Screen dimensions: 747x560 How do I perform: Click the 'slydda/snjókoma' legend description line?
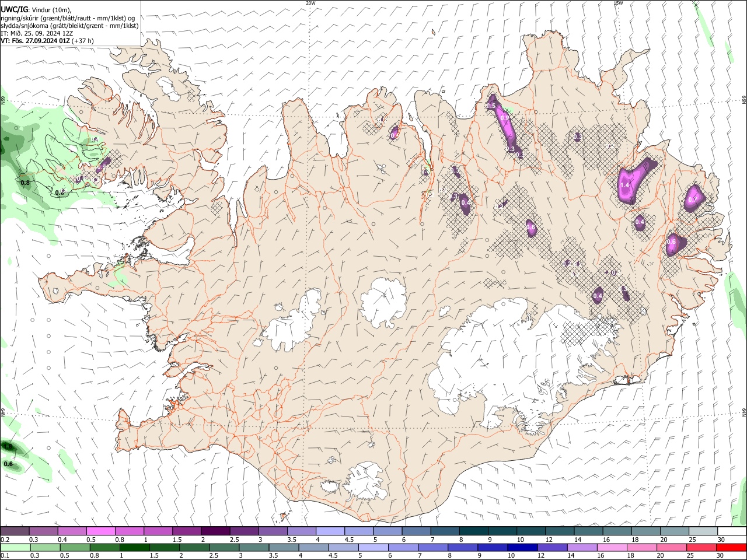click(x=69, y=26)
